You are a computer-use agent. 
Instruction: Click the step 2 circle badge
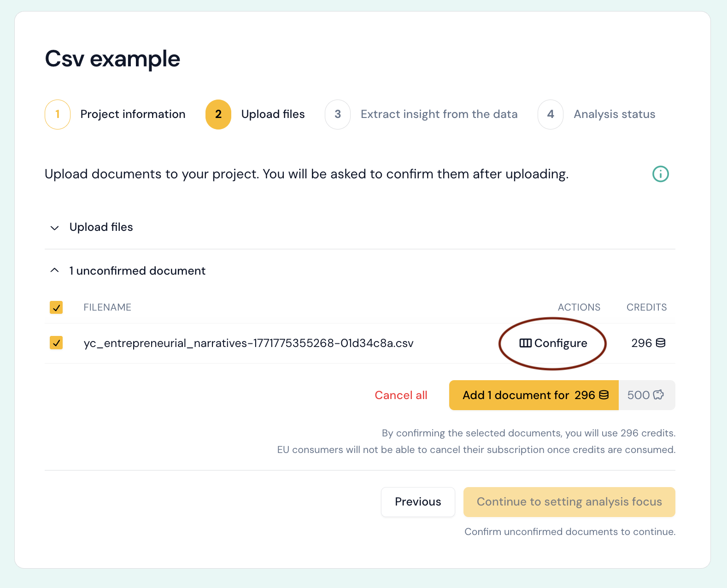tap(218, 114)
